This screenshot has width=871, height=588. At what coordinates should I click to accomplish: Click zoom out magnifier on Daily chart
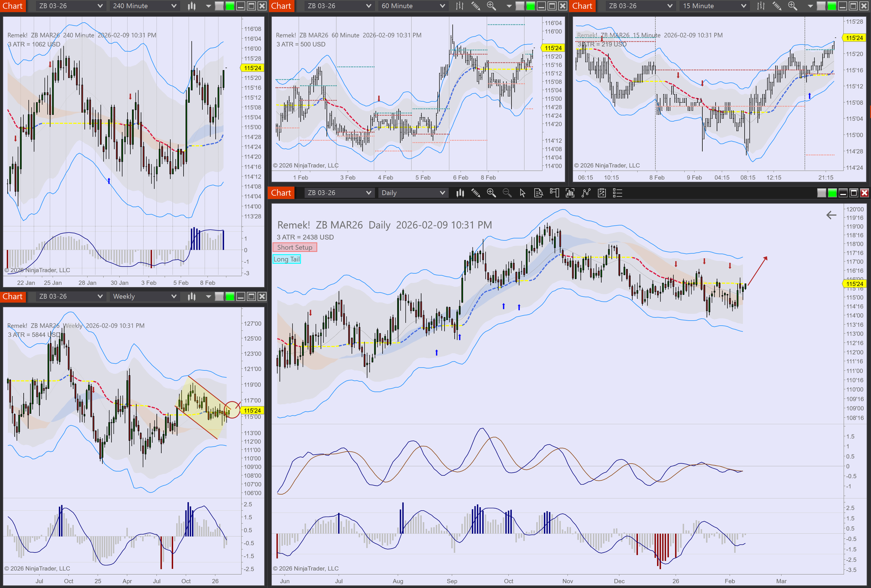[x=507, y=193]
